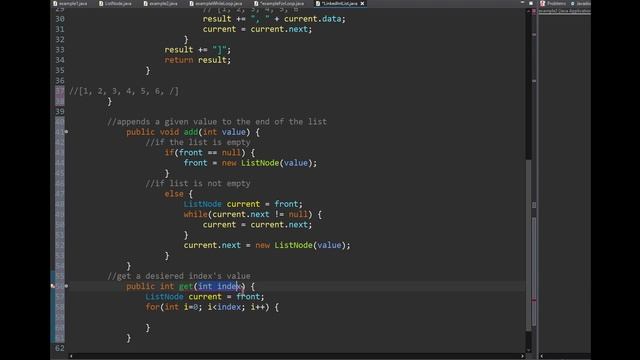This screenshot has width=640, height=360.
Task: Minimize the editor area
Action: point(522,3)
